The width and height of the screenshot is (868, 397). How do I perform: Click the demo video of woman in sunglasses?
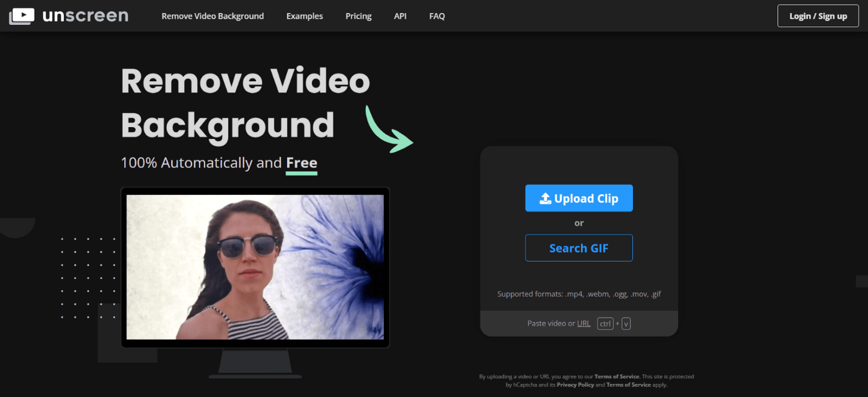[x=255, y=267]
